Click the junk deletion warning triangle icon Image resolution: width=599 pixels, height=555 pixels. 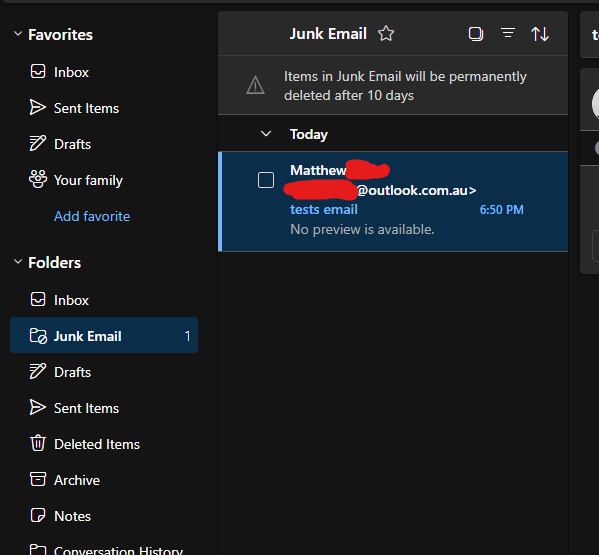255,85
